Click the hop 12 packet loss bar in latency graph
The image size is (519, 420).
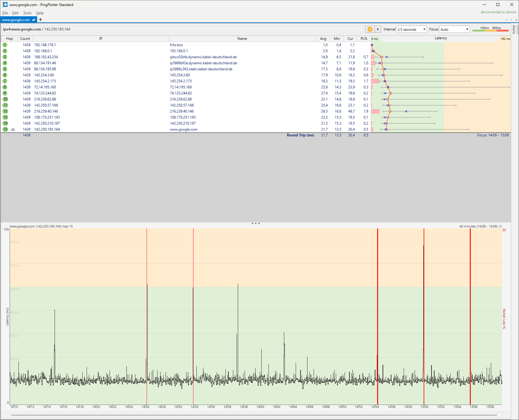coord(375,111)
